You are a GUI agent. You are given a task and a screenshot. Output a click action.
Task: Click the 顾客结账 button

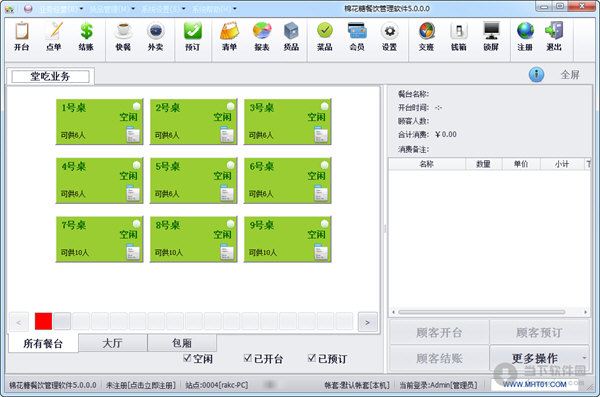[x=439, y=358]
